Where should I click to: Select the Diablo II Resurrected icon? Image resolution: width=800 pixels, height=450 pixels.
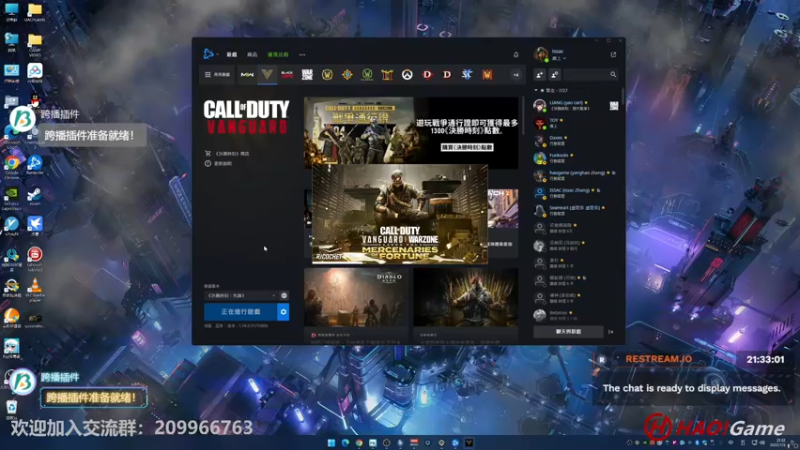pyautogui.click(x=447, y=74)
